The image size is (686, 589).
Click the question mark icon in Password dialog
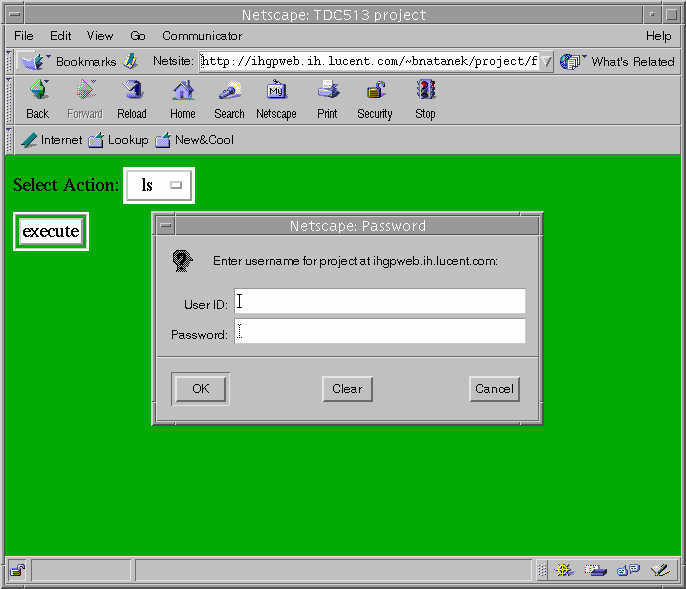pos(182,261)
